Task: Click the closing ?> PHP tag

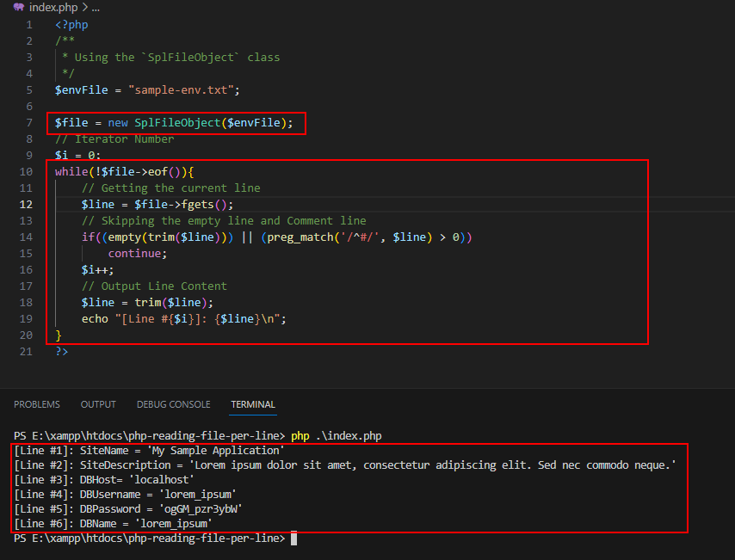Action: [61, 352]
